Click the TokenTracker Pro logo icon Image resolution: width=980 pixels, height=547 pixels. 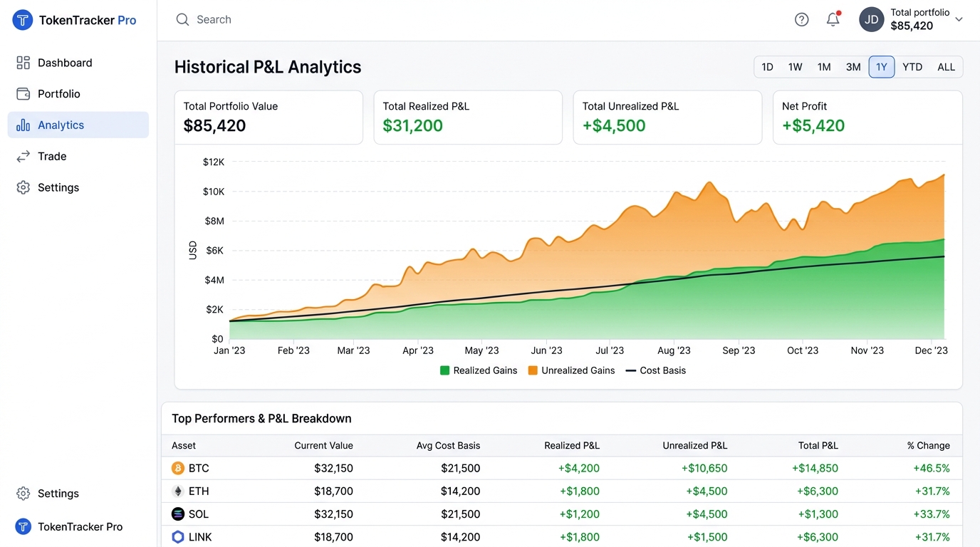(23, 20)
